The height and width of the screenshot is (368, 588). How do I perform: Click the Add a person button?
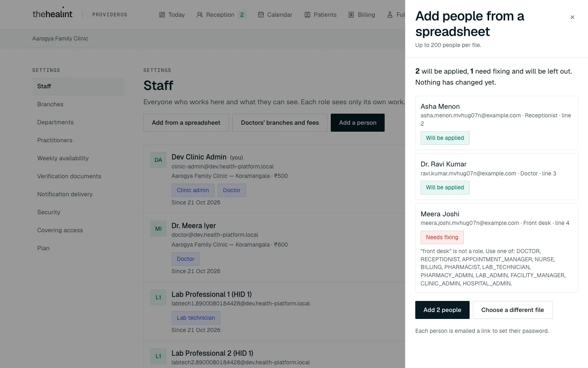coord(358,123)
